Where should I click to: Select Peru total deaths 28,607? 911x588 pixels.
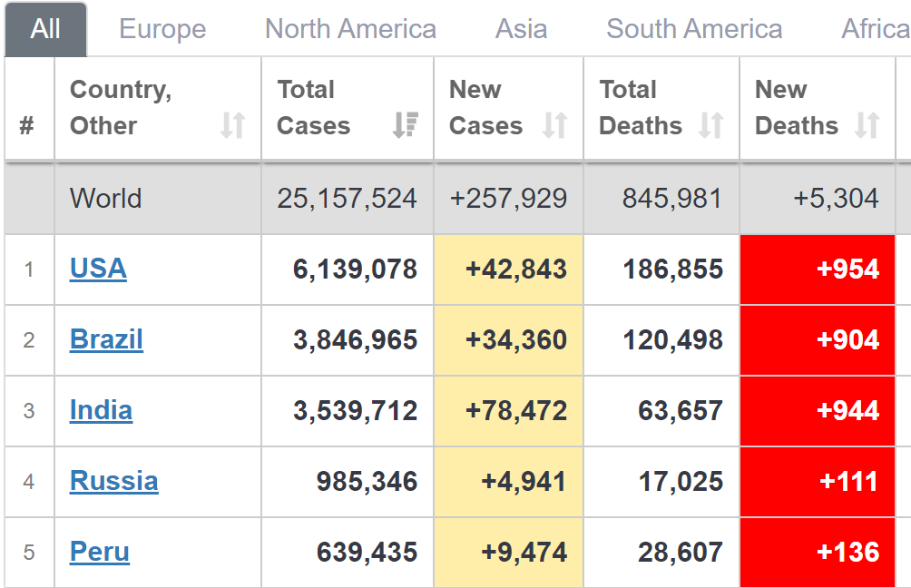point(681,554)
